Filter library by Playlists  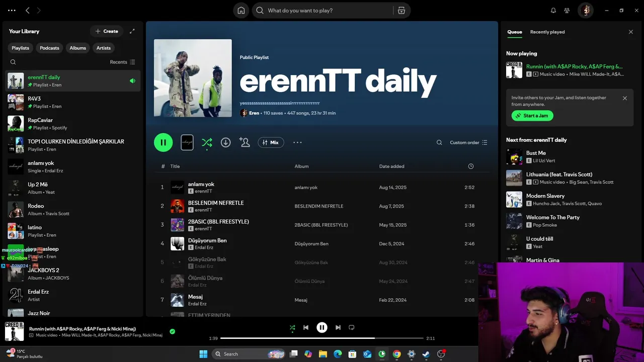click(x=21, y=48)
